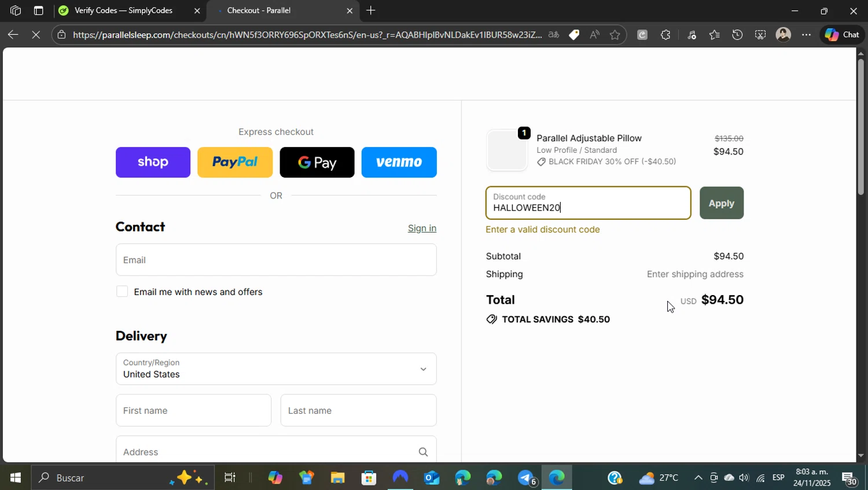The width and height of the screenshot is (868, 490).
Task: Add page to favorites star
Action: click(x=615, y=35)
